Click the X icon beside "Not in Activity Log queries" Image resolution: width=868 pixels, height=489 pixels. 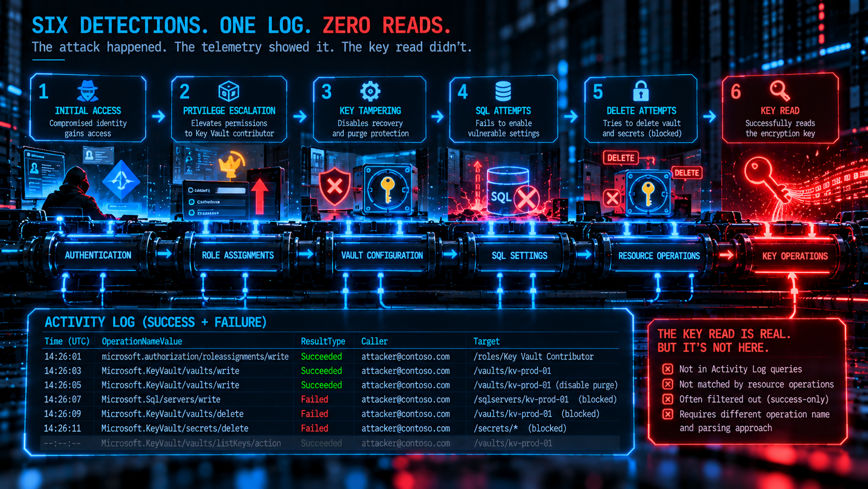668,369
